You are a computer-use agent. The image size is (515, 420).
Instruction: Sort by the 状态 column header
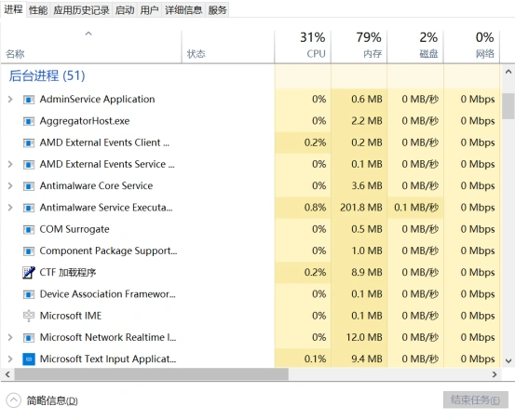[228, 47]
